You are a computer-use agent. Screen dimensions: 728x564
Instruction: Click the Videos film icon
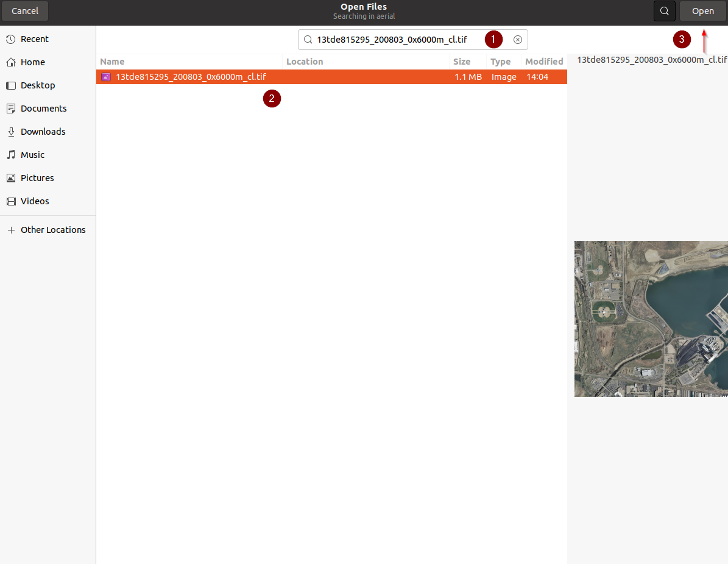pyautogui.click(x=11, y=201)
